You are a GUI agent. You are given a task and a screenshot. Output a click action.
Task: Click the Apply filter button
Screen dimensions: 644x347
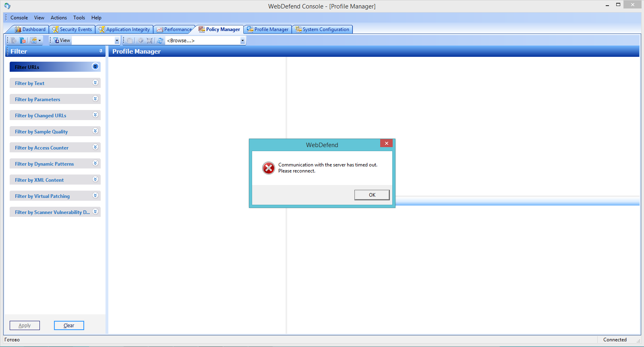point(25,326)
